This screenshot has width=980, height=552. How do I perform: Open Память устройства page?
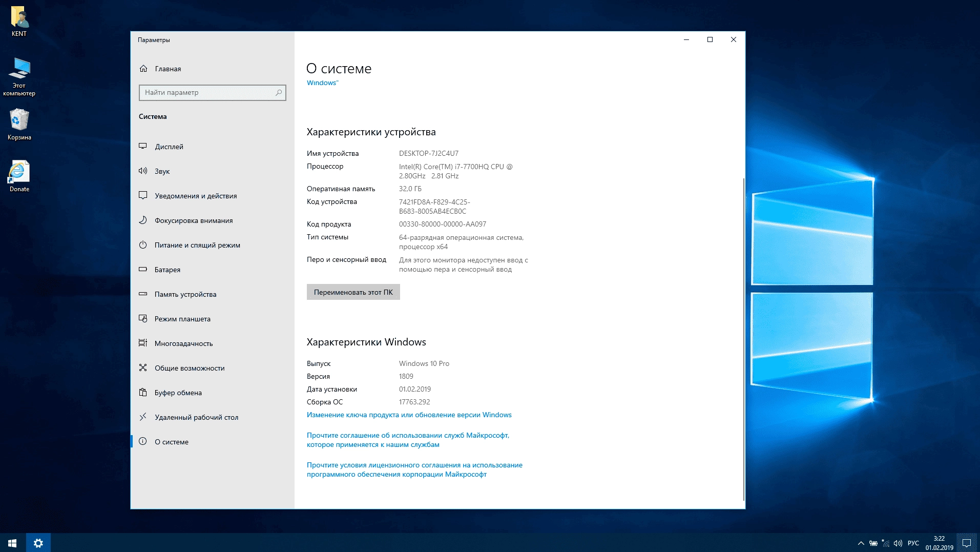[x=213, y=294]
